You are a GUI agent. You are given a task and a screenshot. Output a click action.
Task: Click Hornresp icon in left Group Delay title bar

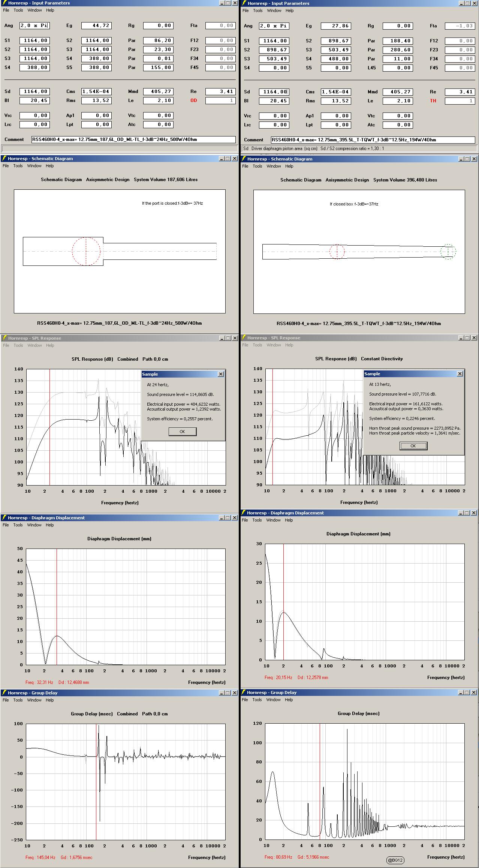(4, 693)
